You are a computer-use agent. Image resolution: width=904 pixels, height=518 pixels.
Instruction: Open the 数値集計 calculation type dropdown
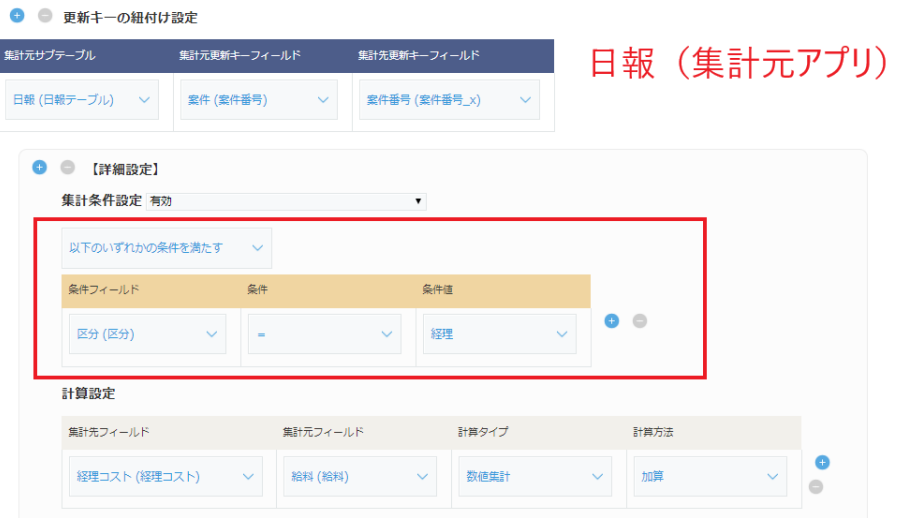[535, 476]
